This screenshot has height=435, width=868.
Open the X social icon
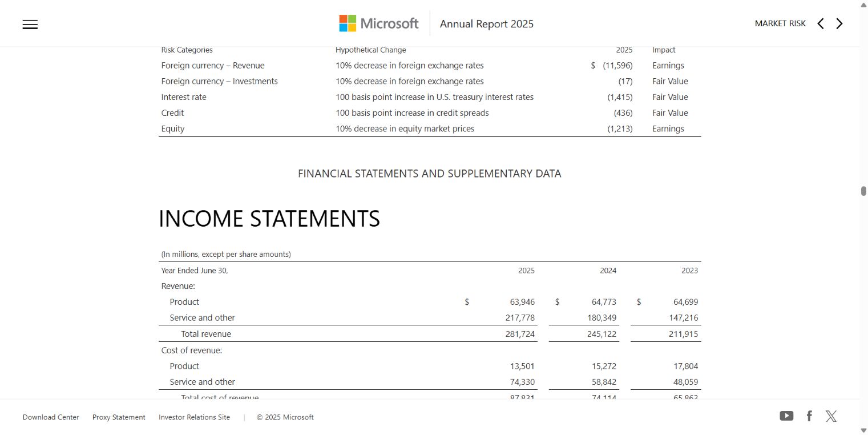pyautogui.click(x=831, y=416)
